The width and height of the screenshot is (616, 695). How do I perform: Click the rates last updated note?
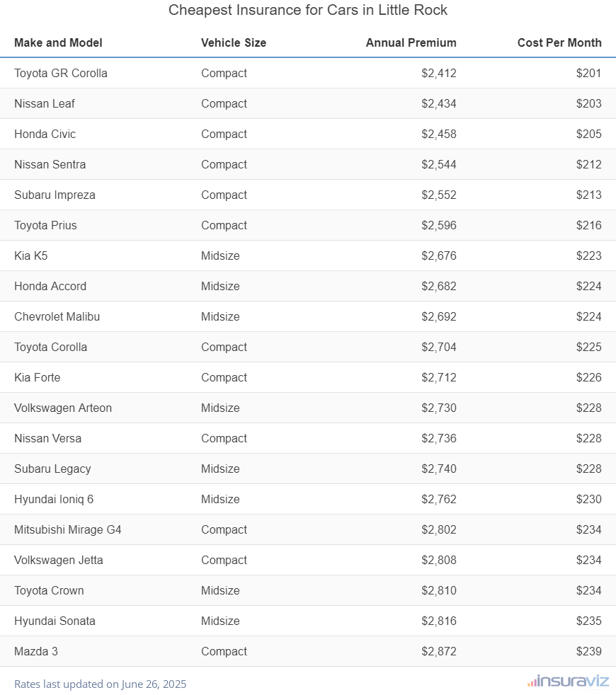coord(100,684)
